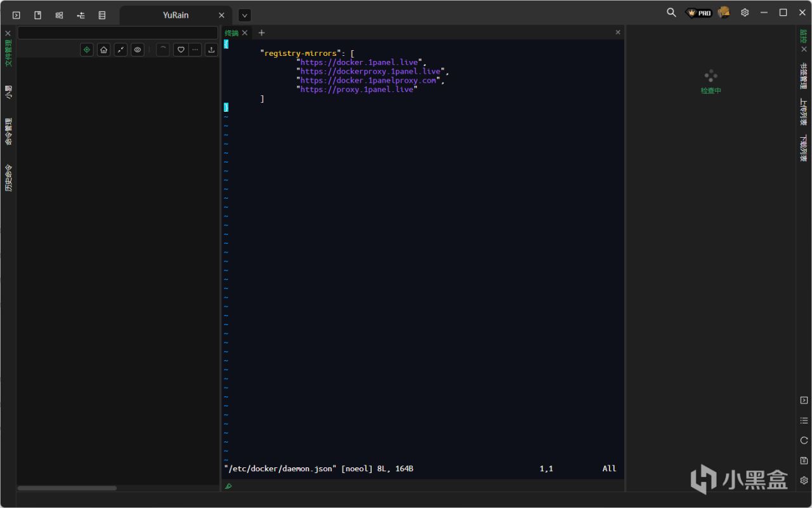Open the 命令管理 command manager side tab

tap(8, 131)
